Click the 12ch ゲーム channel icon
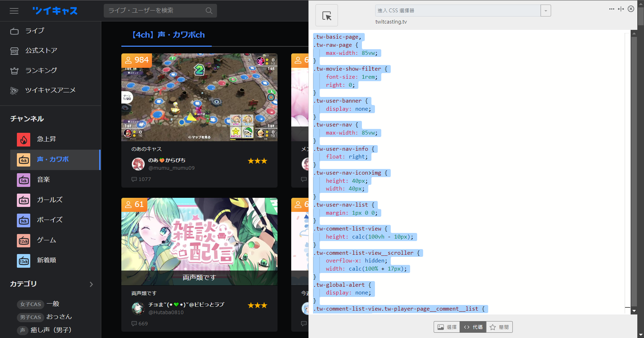The height and width of the screenshot is (338, 644). click(24, 241)
